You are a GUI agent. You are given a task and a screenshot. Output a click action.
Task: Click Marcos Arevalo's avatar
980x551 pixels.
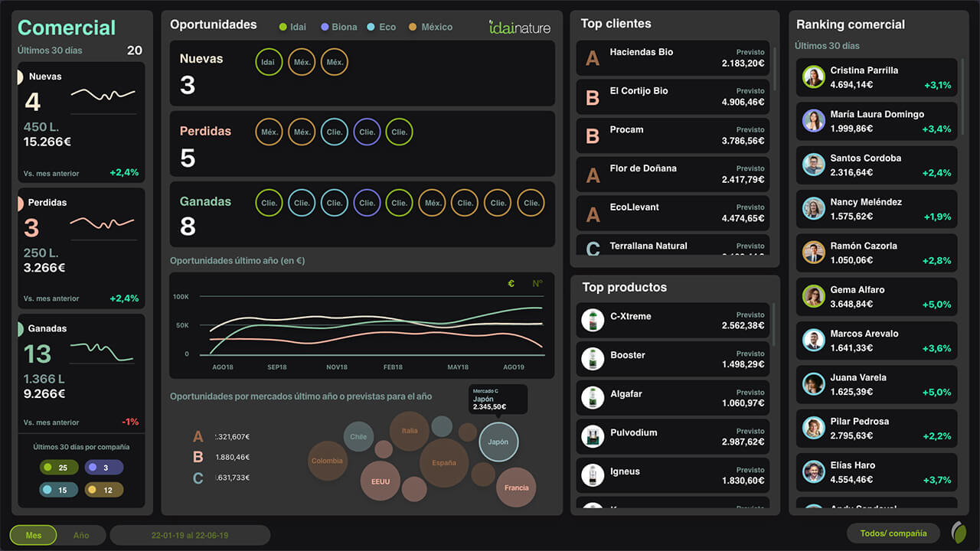pos(813,341)
